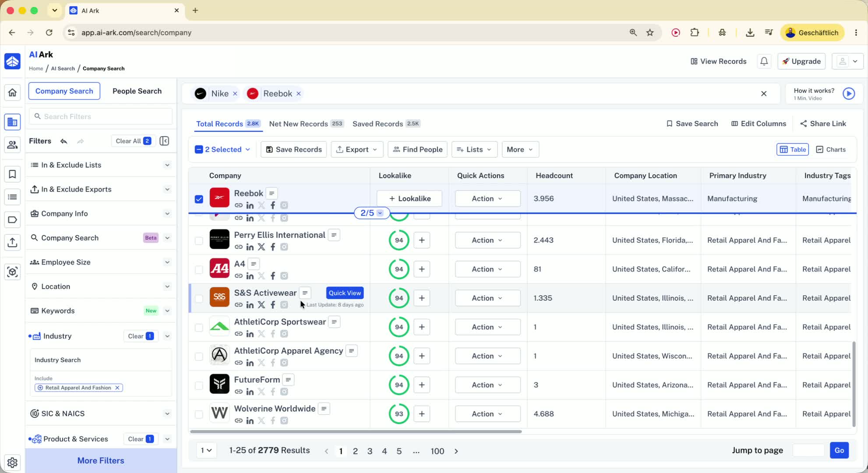Switch to Charts view
This screenshot has height=473, width=868.
point(831,149)
